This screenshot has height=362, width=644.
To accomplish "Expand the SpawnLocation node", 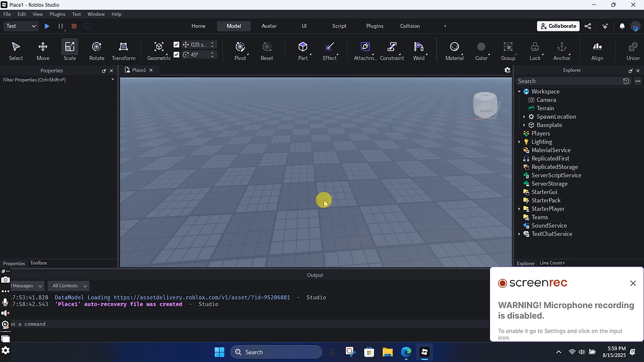I will pyautogui.click(x=524, y=116).
